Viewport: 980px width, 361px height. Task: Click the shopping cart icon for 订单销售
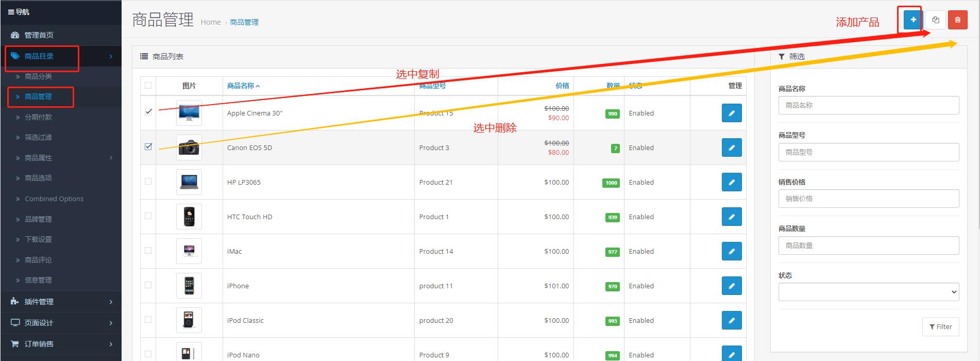pos(15,343)
